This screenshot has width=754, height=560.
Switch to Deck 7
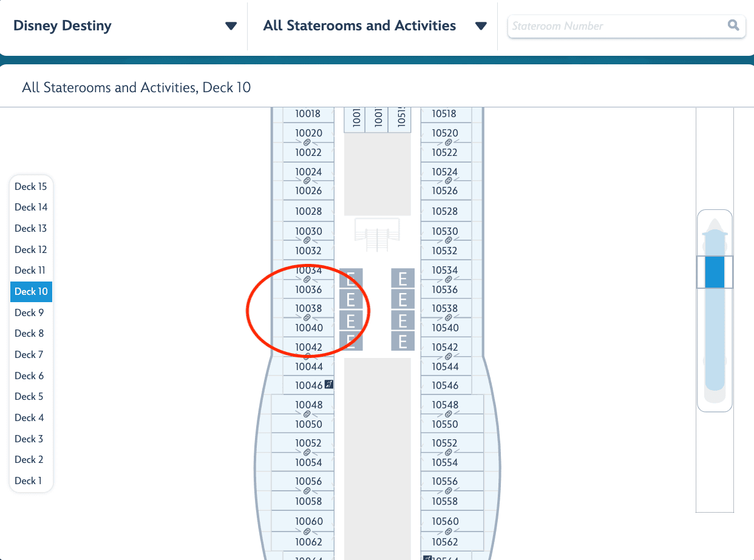pyautogui.click(x=29, y=354)
